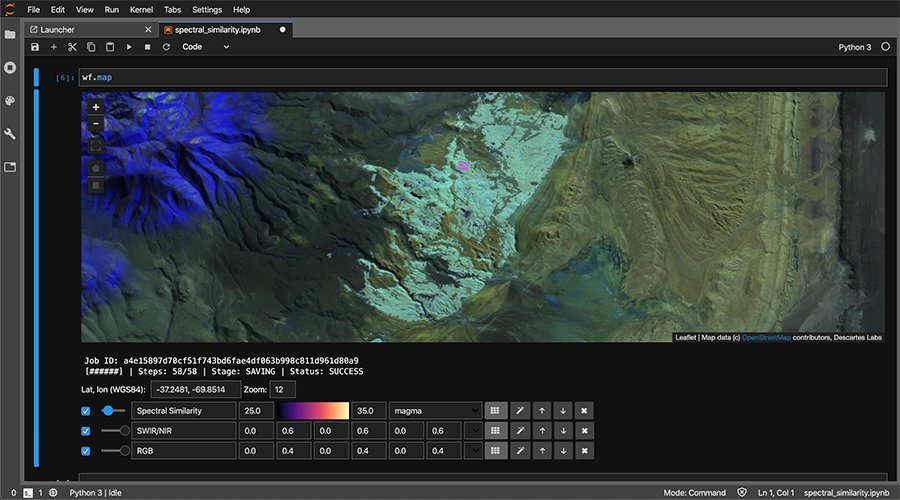This screenshot has height=500, width=900.
Task: Cut the selected cell with the scissors icon
Action: [72, 47]
